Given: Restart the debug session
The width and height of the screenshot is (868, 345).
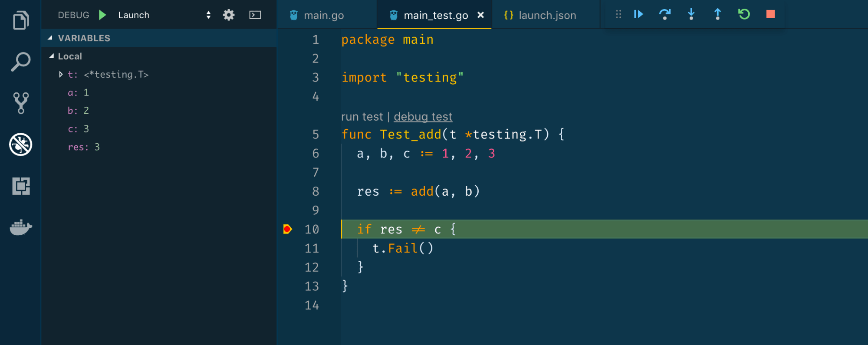Looking at the screenshot, I should tap(744, 14).
